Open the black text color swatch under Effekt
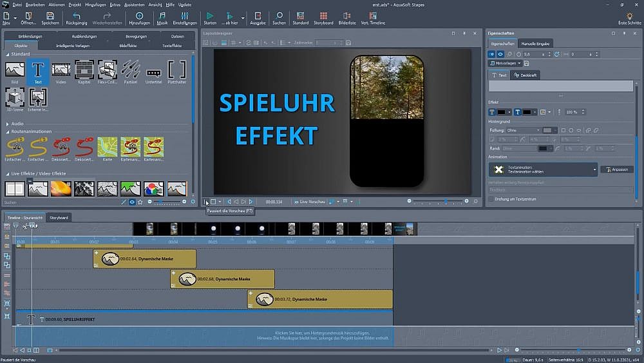 pyautogui.click(x=502, y=112)
